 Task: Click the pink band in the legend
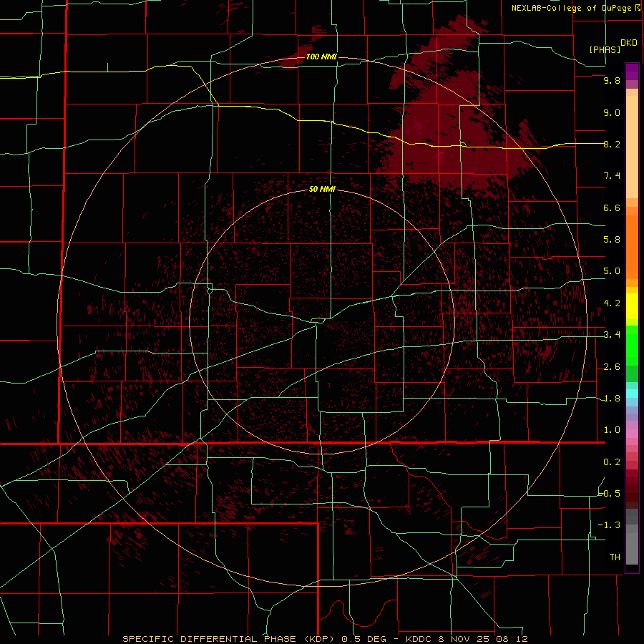click(x=632, y=434)
